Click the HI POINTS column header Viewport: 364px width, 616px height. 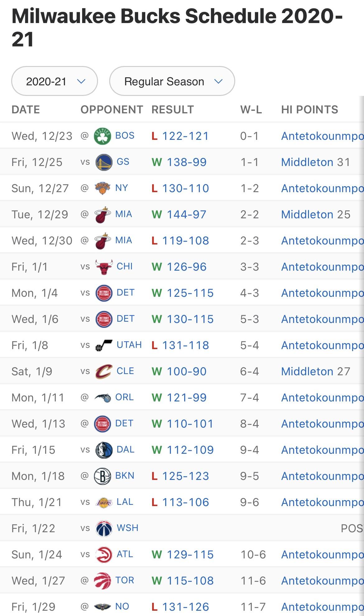[x=310, y=110]
